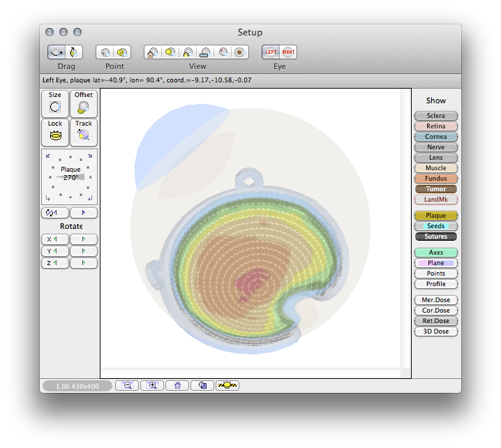This screenshot has width=501, height=448.
Task: Hide the Tumor display
Action: coord(436,189)
